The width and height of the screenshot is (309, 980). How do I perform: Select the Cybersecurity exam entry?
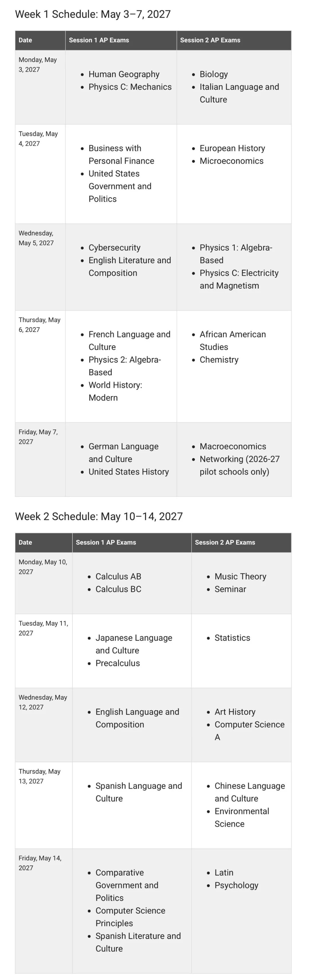point(114,248)
